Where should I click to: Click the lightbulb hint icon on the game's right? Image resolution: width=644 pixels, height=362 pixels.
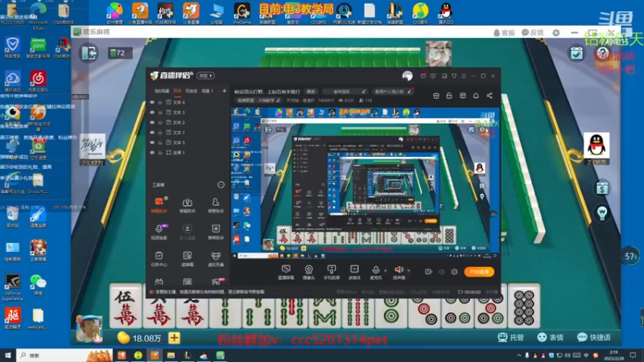pyautogui.click(x=602, y=212)
